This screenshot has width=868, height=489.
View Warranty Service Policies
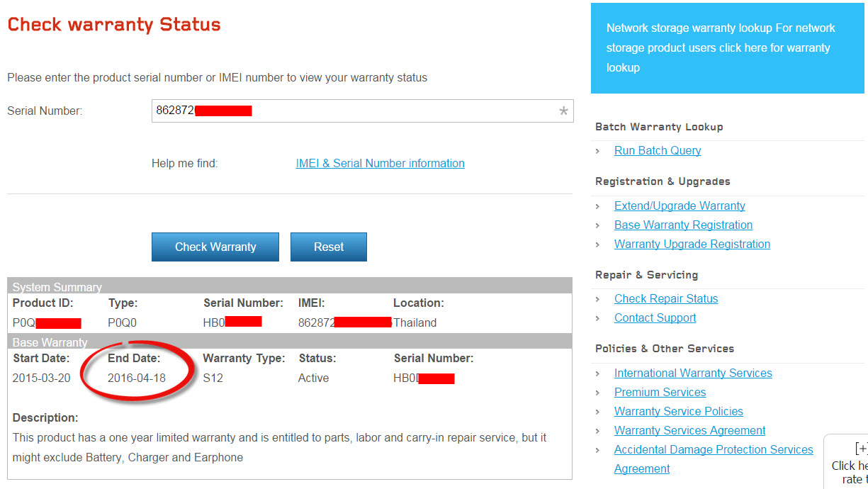(678, 411)
